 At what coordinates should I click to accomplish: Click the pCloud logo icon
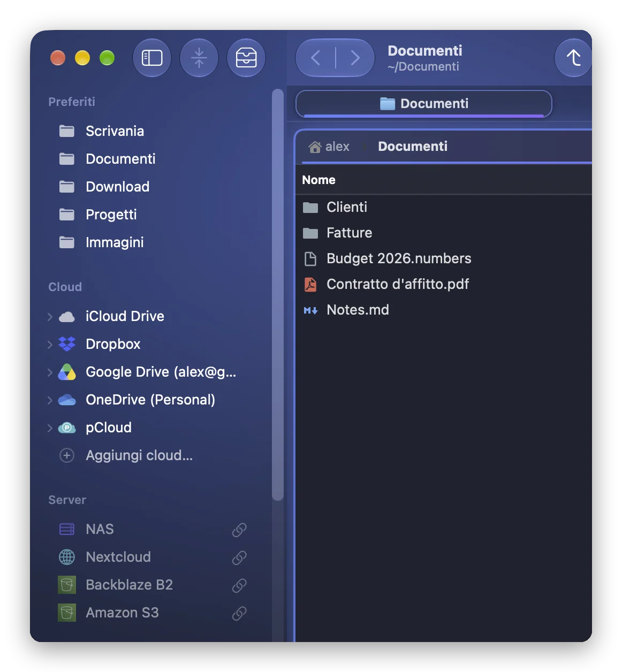click(67, 427)
